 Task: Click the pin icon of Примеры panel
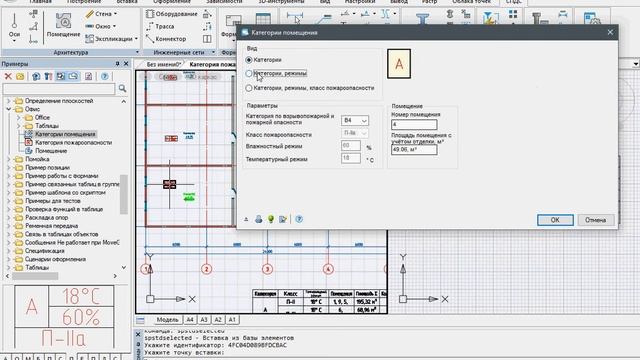pos(117,64)
